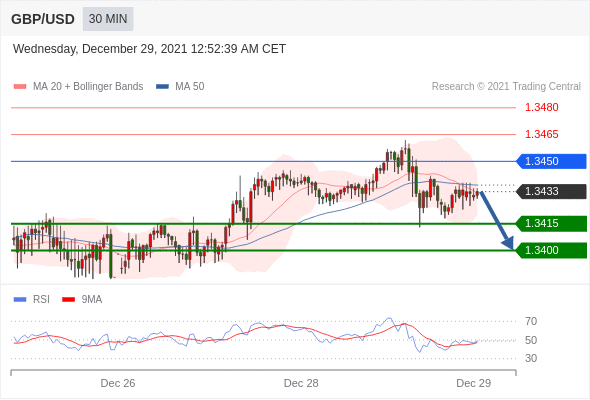Screen dimensions: 590x400
Task: Click the 1.3480 resistance price label
Action: pyautogui.click(x=541, y=107)
